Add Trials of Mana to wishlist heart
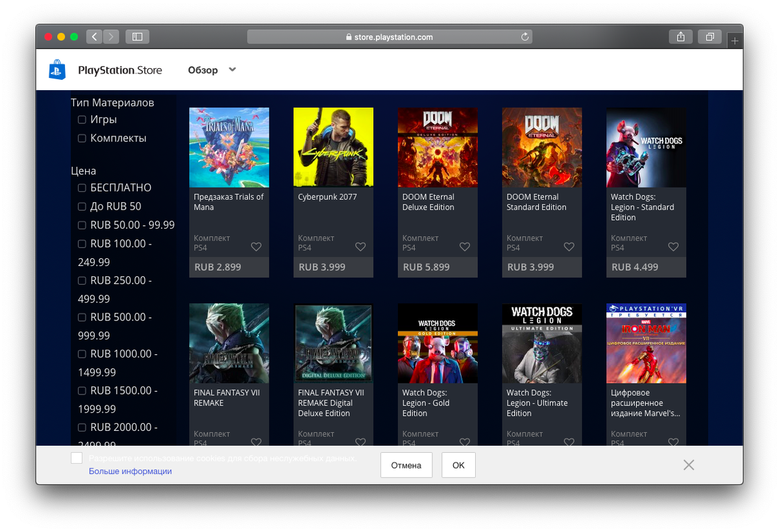This screenshot has height=532, width=779. pos(256,247)
